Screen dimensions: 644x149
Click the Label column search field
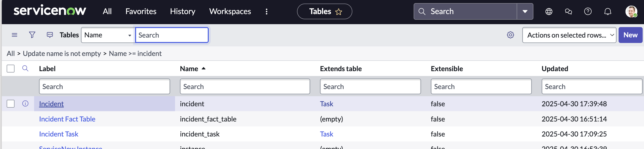pyautogui.click(x=105, y=87)
